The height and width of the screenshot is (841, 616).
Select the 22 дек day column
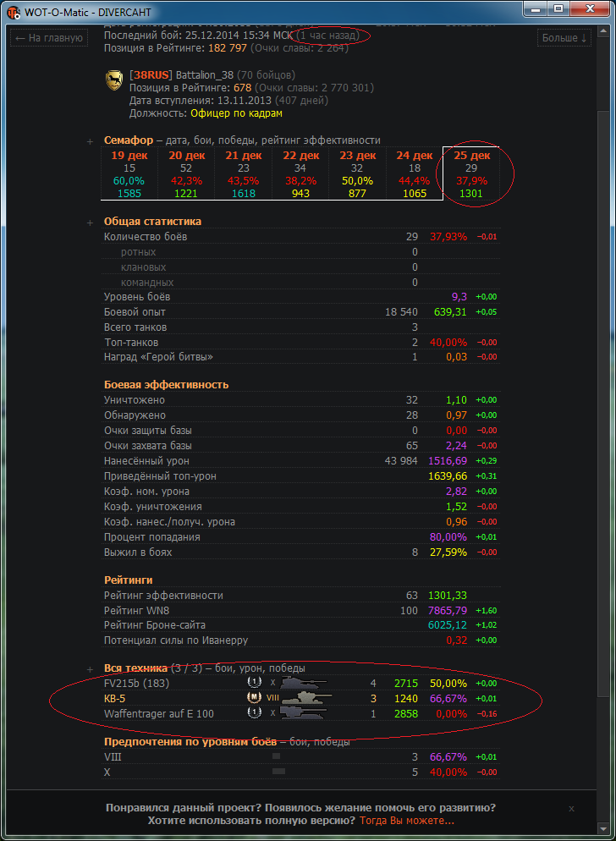300,174
